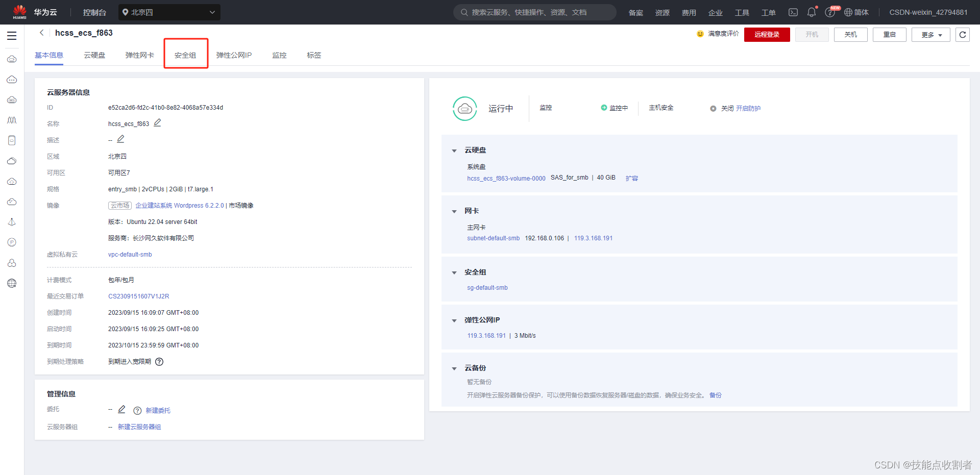The width and height of the screenshot is (980, 475).
Task: Collapse the 云备份 section
Action: tap(454, 368)
